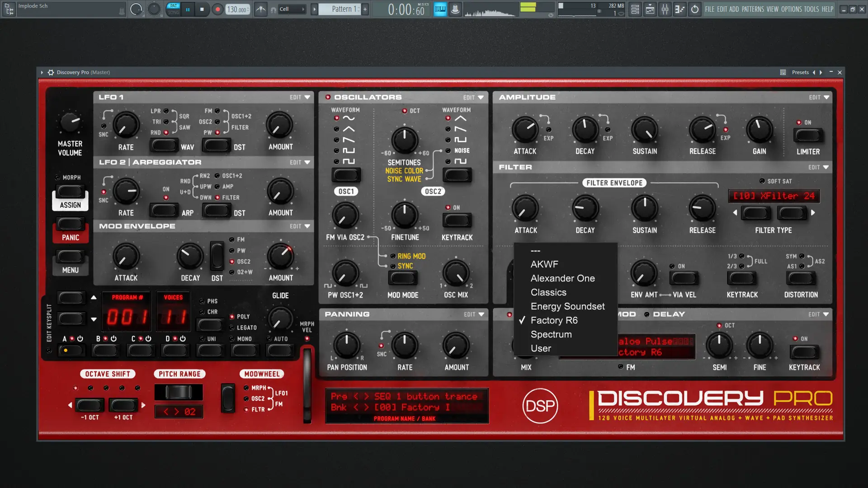Click the plugin gear icon on Discovery Pro titlebar
The width and height of the screenshot is (868, 488).
[x=51, y=72]
